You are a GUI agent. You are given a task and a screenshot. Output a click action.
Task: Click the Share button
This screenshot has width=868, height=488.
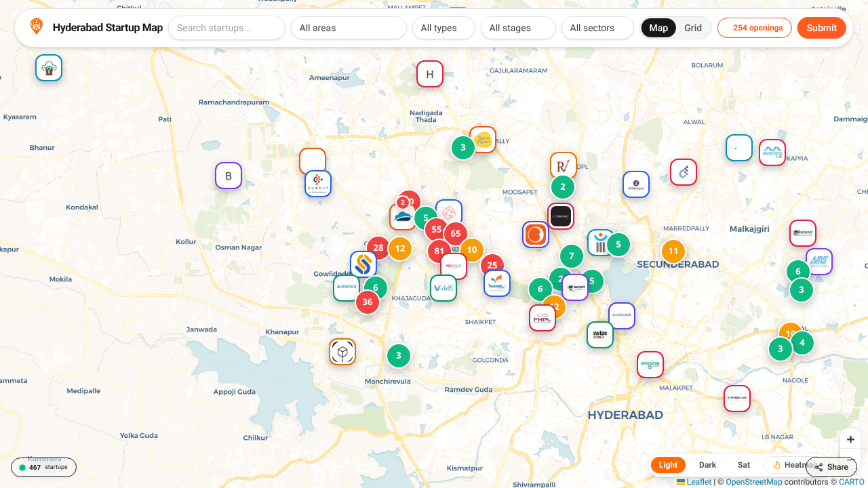coord(831,467)
